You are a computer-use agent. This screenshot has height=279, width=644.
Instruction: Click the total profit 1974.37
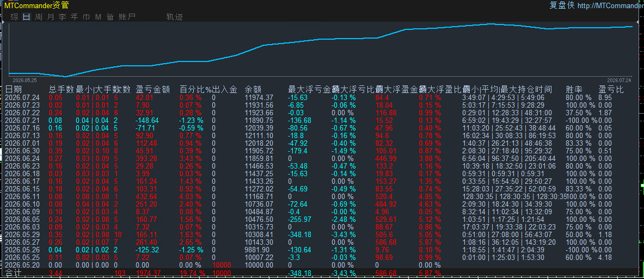click(148, 273)
